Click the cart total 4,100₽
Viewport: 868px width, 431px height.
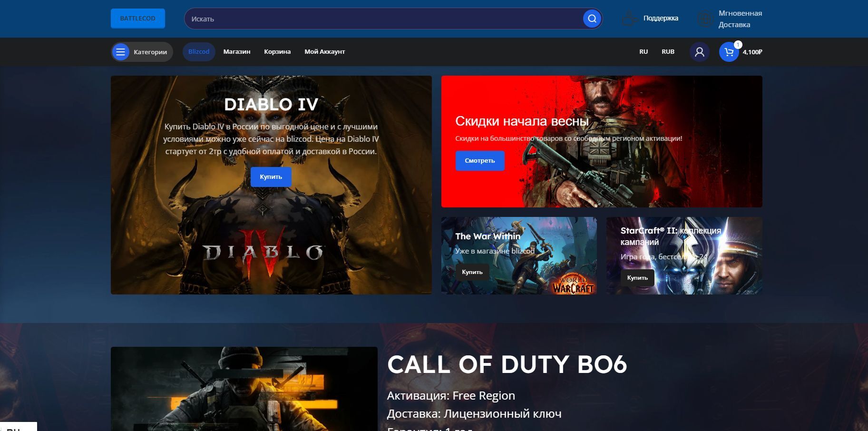752,52
